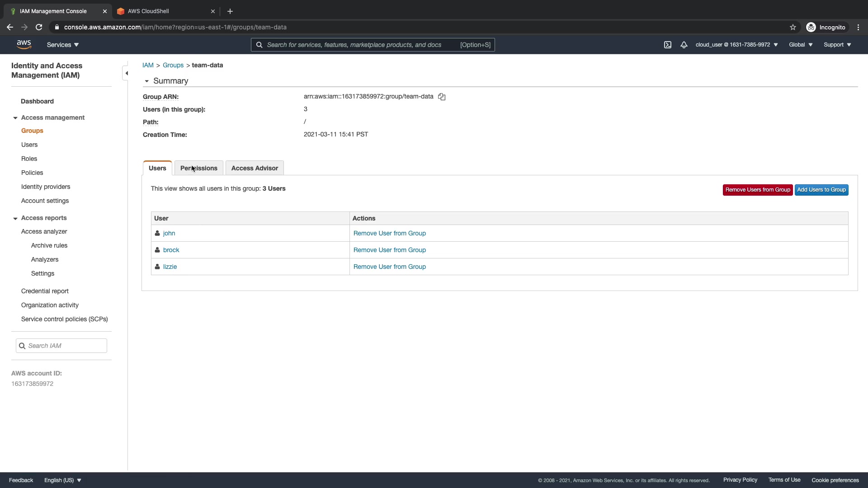868x488 pixels.
Task: Open CloudShell via the navbar terminal icon
Action: pyautogui.click(x=668, y=45)
